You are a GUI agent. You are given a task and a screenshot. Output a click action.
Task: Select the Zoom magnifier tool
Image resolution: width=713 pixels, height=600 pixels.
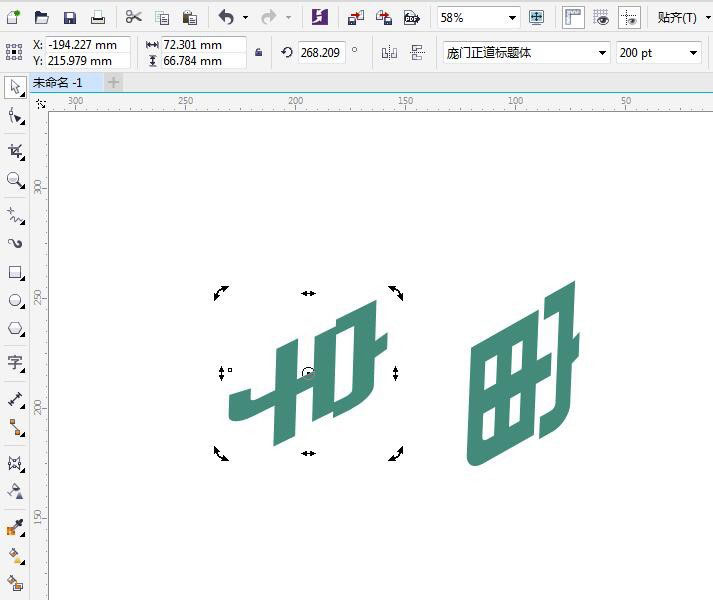[x=15, y=180]
